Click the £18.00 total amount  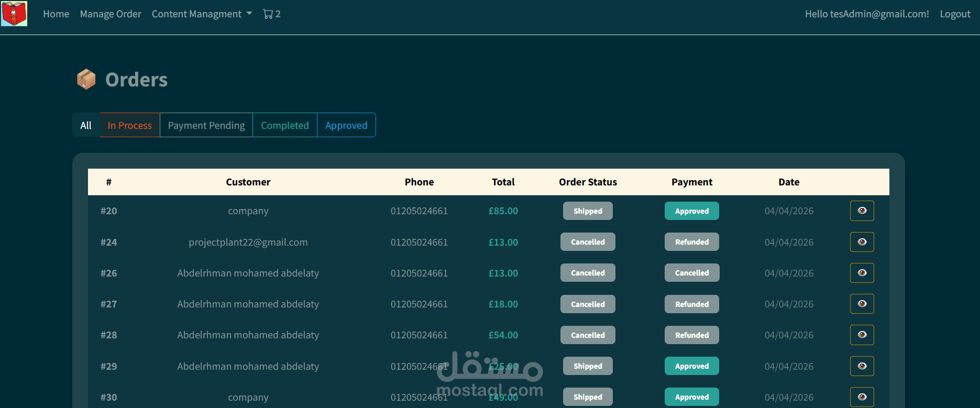pos(503,304)
